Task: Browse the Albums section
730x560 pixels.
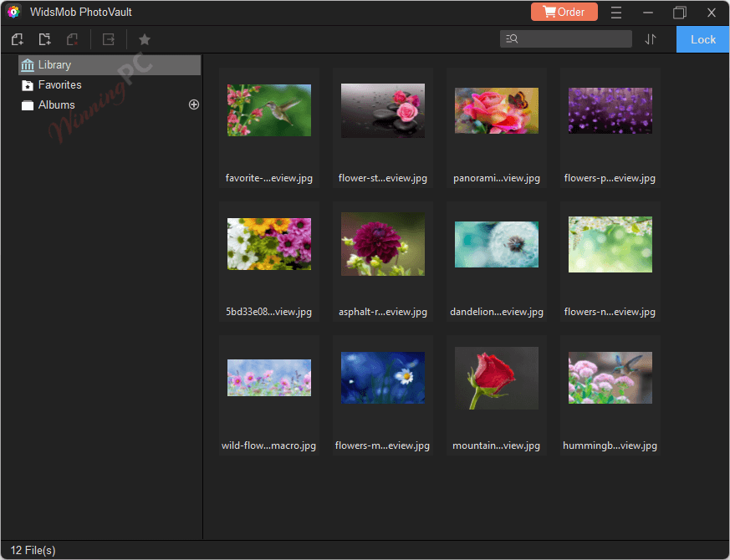Action: coord(54,104)
